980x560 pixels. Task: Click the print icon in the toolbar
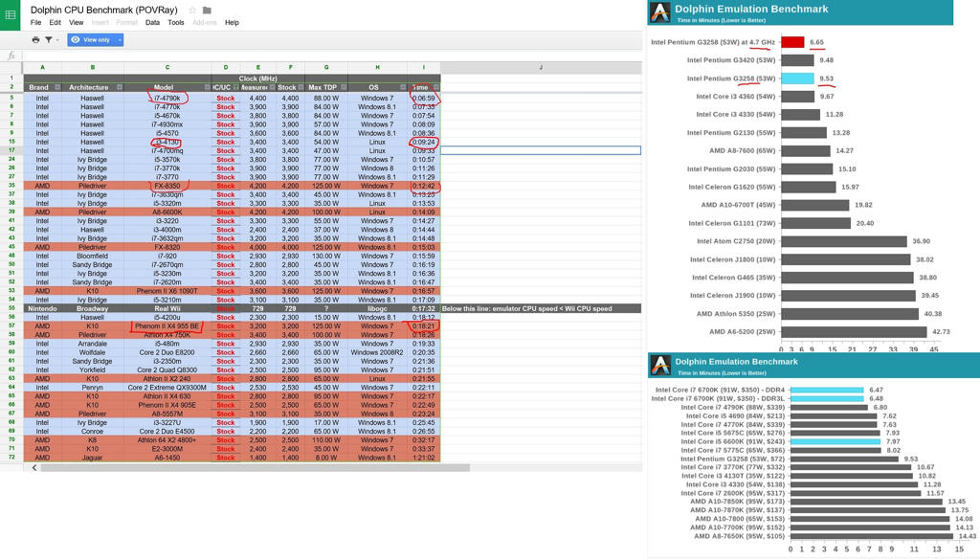point(35,39)
